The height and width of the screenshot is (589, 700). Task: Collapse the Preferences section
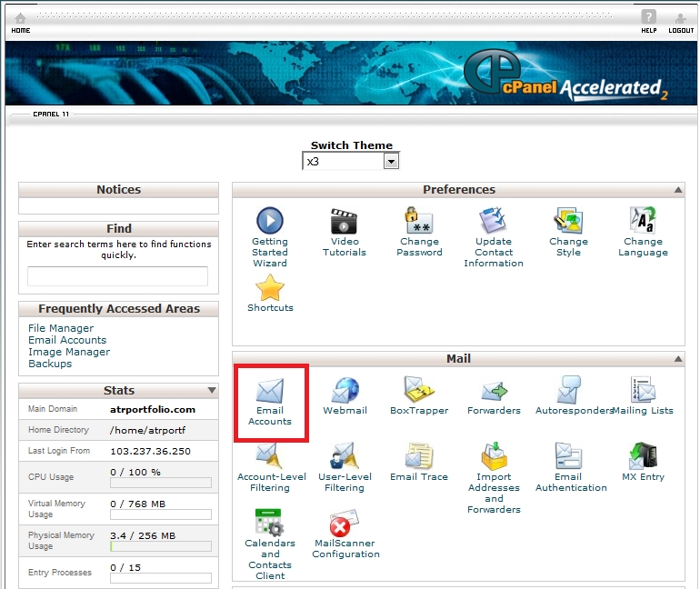[x=678, y=190]
